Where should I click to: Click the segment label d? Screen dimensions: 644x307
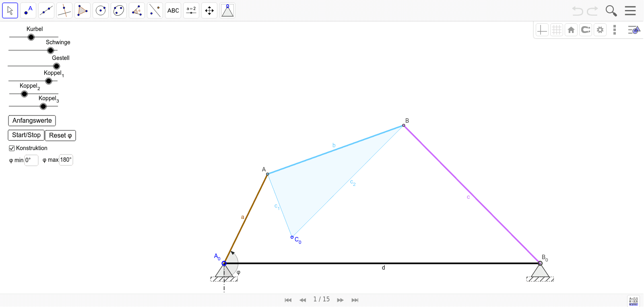(x=384, y=268)
